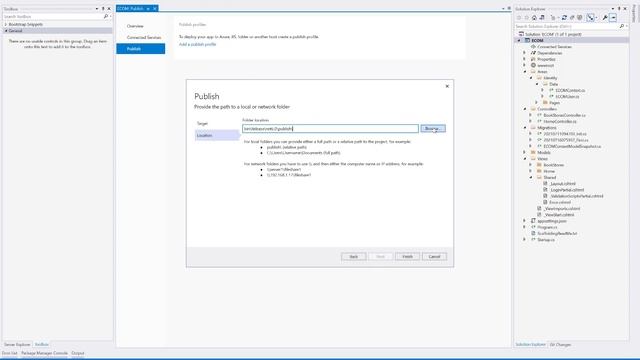Open the Error List tab

tap(9, 353)
